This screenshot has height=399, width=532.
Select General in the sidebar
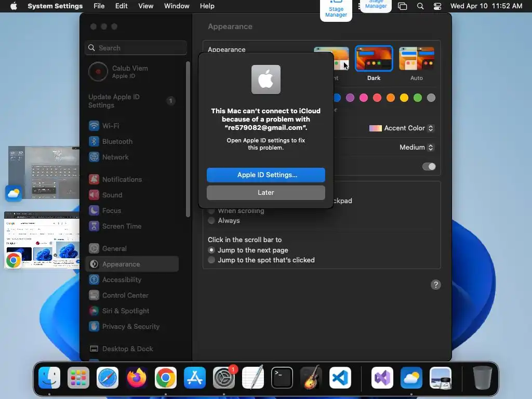pyautogui.click(x=132, y=249)
